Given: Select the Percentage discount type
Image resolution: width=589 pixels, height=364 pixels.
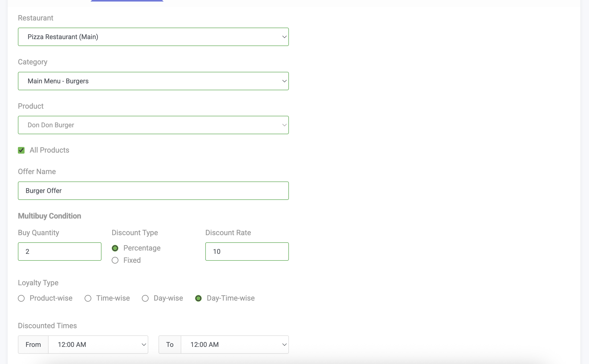Looking at the screenshot, I should click(x=115, y=248).
